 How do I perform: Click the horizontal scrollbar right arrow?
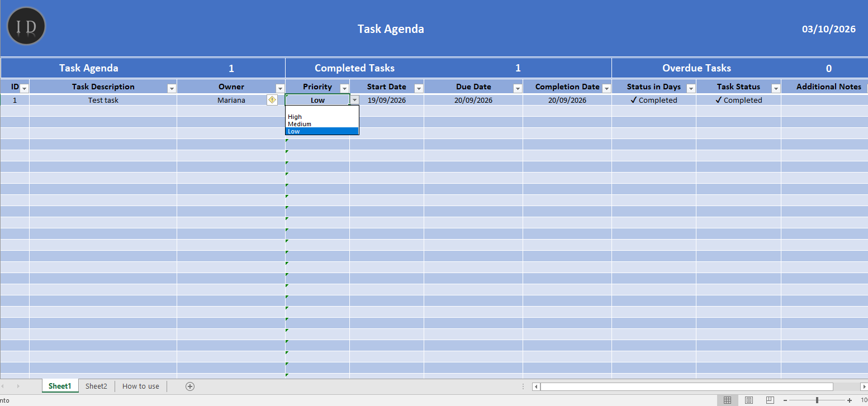point(864,386)
